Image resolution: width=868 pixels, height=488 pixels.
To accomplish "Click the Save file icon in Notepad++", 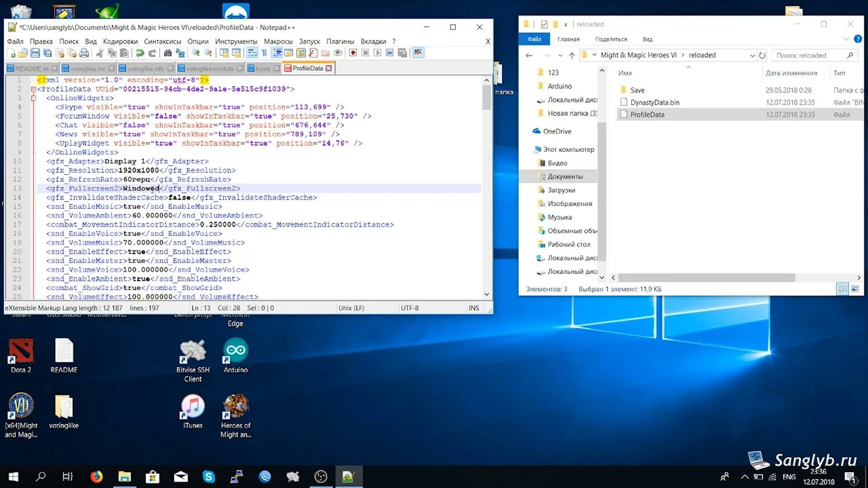I will pyautogui.click(x=35, y=53).
